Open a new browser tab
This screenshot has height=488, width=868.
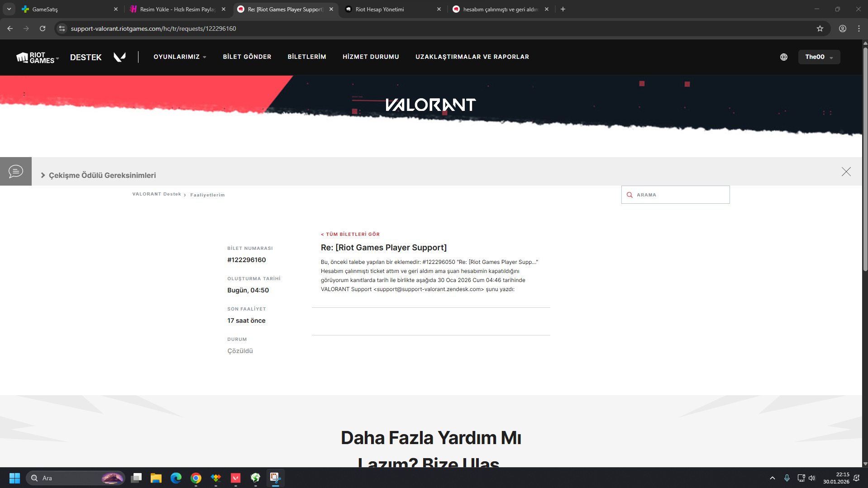563,9
